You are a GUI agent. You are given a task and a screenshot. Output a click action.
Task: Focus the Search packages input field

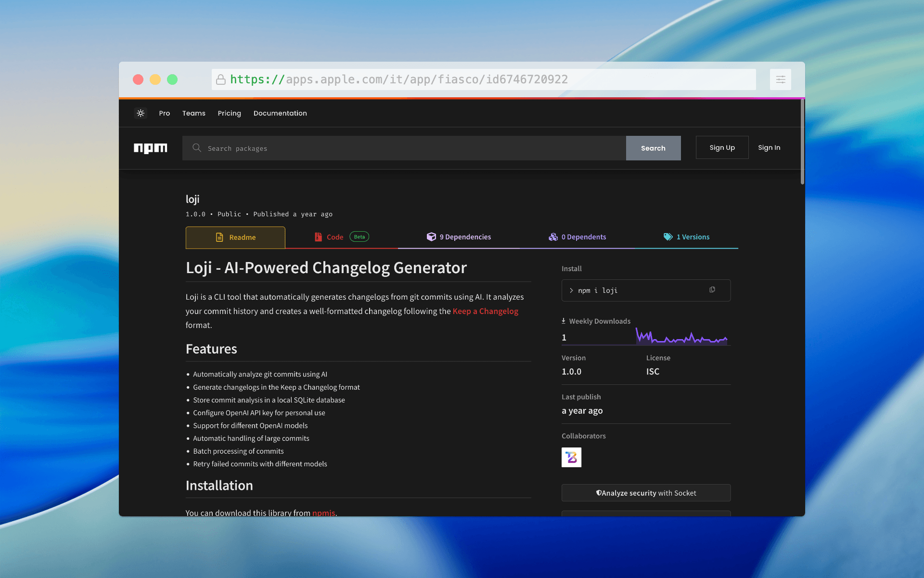404,148
